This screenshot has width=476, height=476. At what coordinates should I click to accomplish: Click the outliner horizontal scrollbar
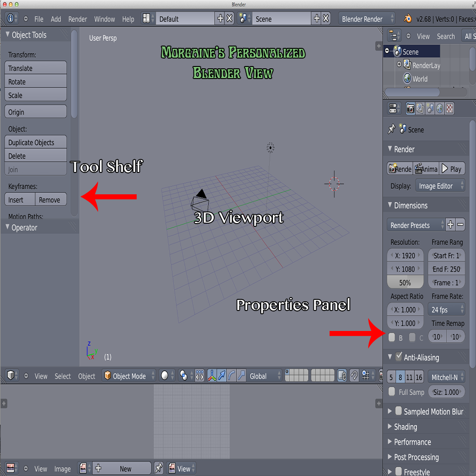click(x=412, y=92)
